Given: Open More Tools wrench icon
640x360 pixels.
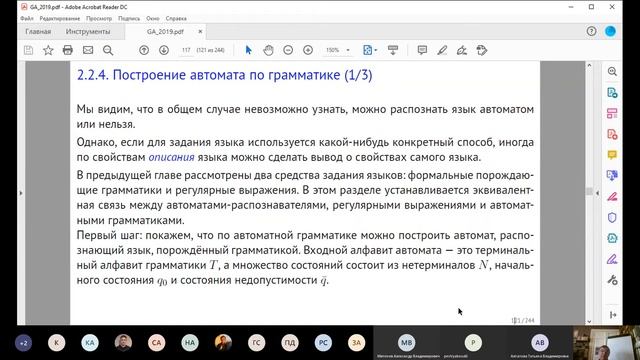Looking at the screenshot, I should pos(612,280).
